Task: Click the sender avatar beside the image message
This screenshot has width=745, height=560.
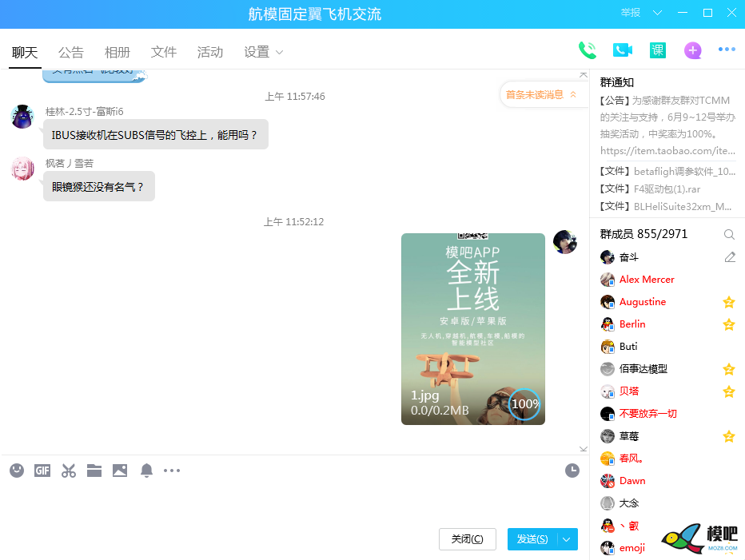Action: pos(565,242)
